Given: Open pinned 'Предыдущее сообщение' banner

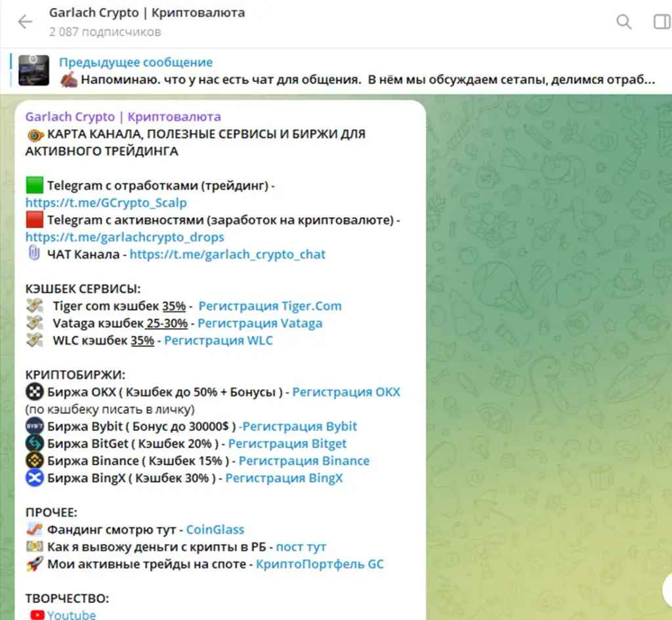Looking at the screenshot, I should pyautogui.click(x=335, y=71).
